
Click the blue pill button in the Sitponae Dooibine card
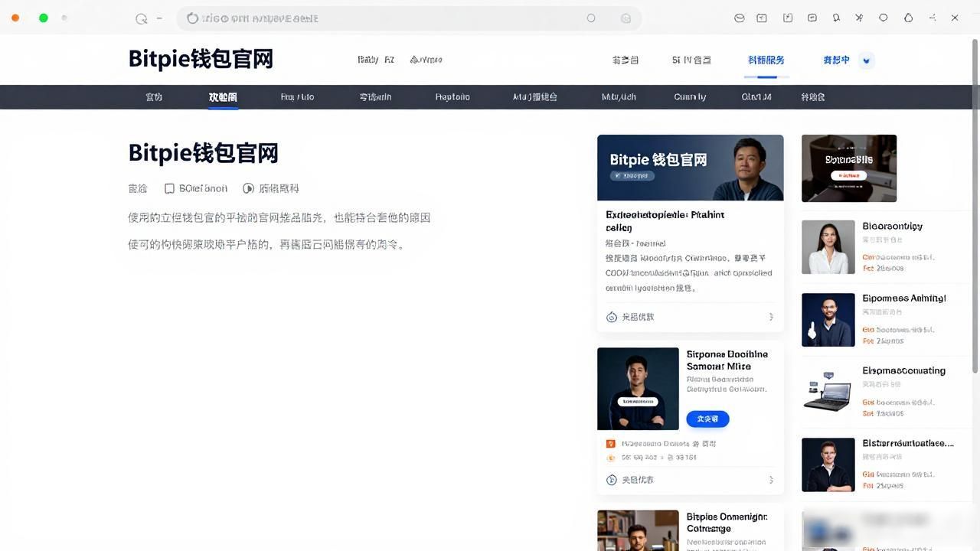click(x=707, y=419)
